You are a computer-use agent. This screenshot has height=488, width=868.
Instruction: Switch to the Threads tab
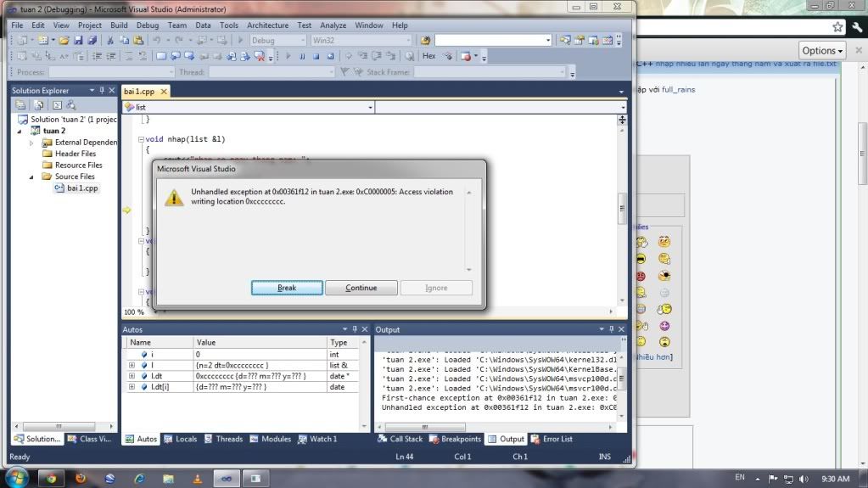(x=224, y=439)
